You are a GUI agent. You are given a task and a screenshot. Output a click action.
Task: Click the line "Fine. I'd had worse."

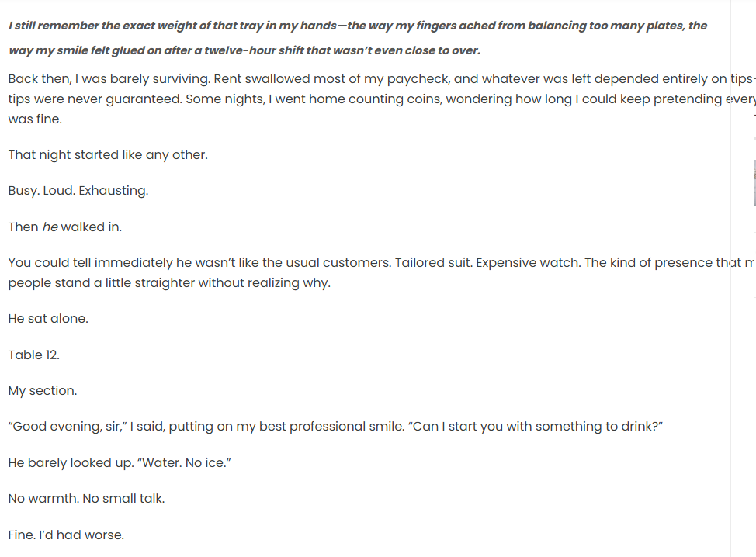[x=66, y=535]
